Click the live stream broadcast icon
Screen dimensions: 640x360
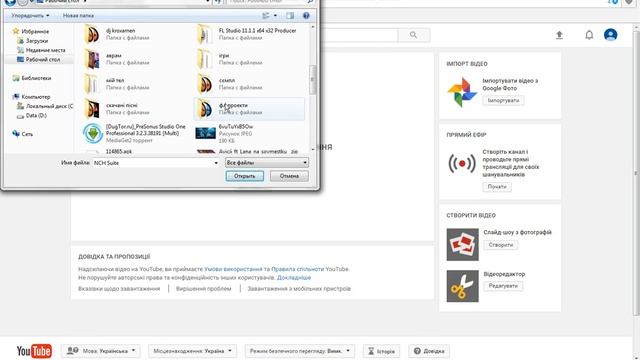click(x=462, y=163)
